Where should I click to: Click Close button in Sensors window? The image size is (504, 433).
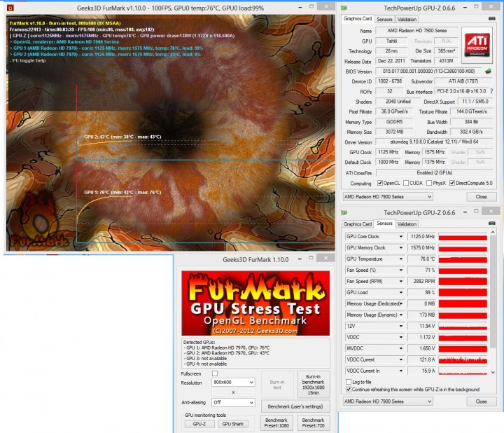481,401
